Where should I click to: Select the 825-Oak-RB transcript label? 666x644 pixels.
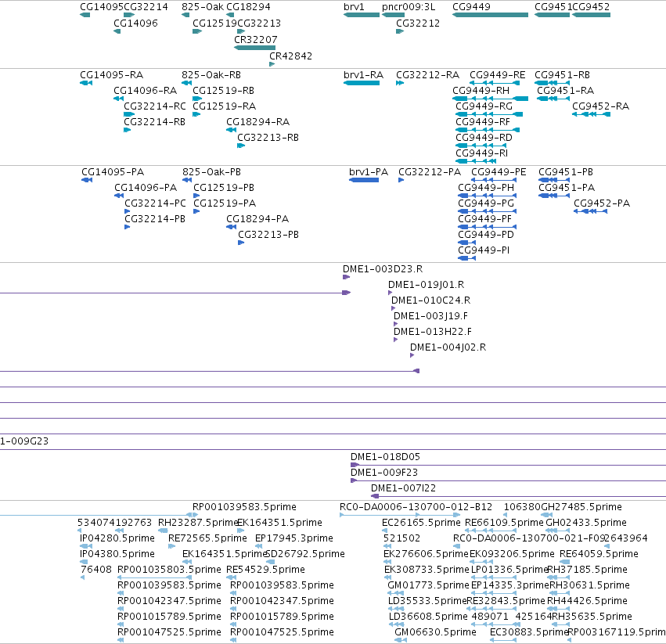point(211,75)
